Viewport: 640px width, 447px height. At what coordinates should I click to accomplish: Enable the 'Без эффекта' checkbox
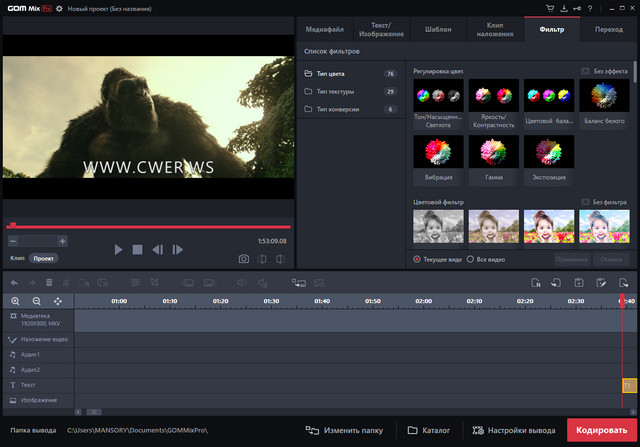point(585,72)
